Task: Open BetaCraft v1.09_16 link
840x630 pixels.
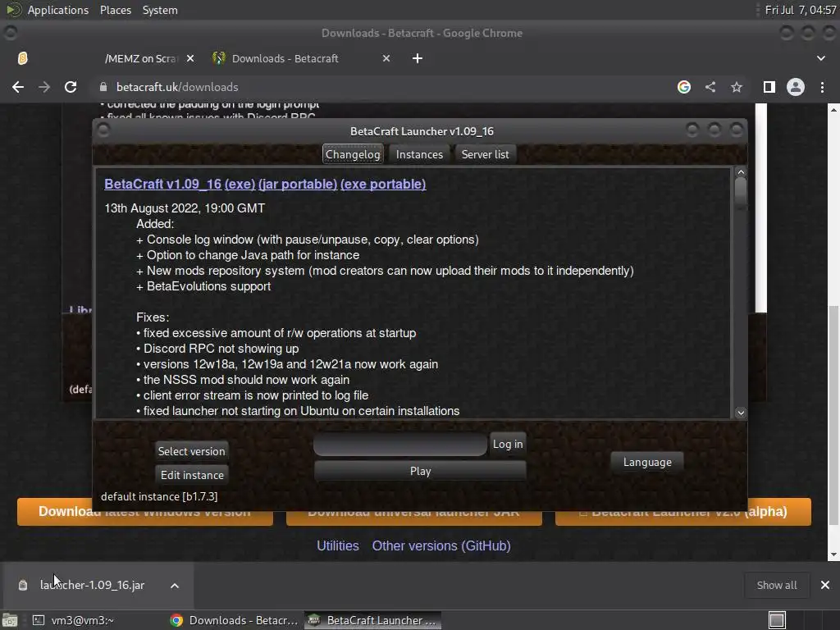Action: (x=163, y=184)
